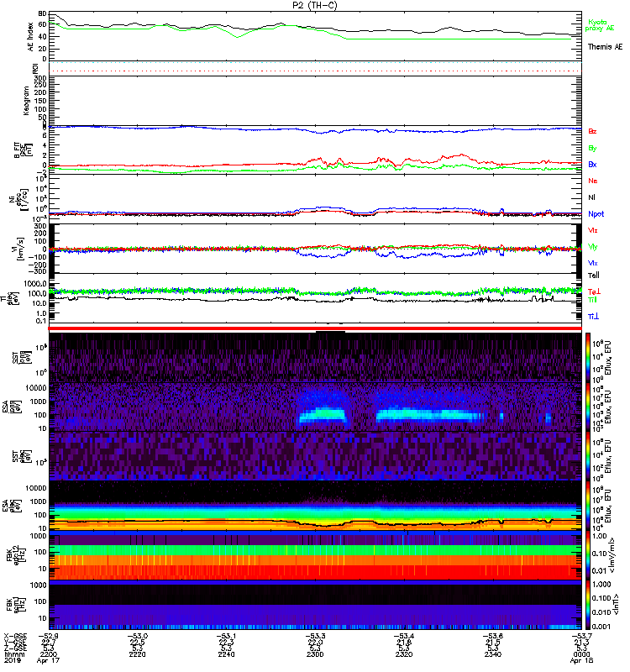Click the Vi [km/s] axis title

click(22, 248)
